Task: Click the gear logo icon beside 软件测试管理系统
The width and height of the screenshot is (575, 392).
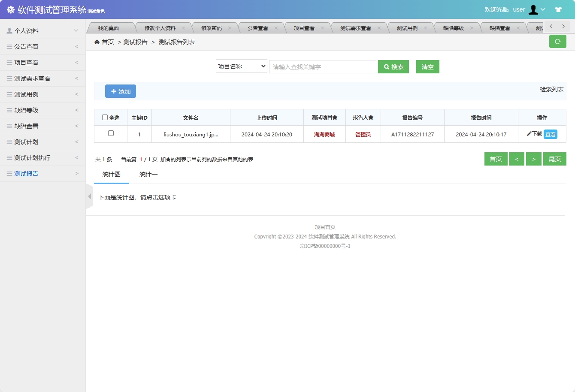Action: tap(11, 9)
